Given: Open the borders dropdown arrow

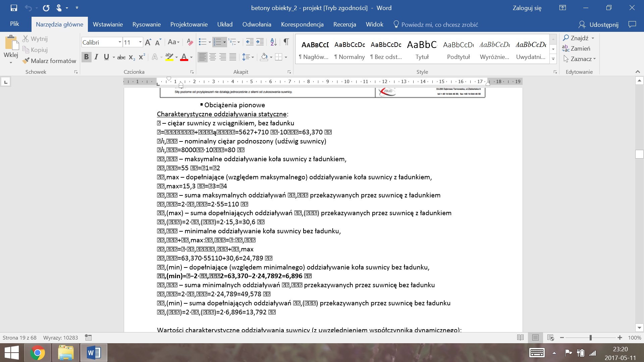Looking at the screenshot, I should pos(286,57).
